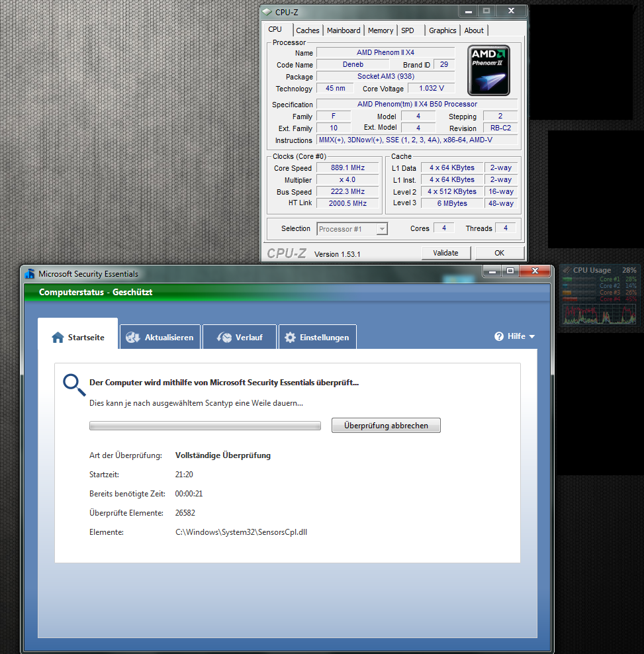644x654 pixels.
Task: Click the AMD Phenom II logo image
Action: [x=488, y=70]
